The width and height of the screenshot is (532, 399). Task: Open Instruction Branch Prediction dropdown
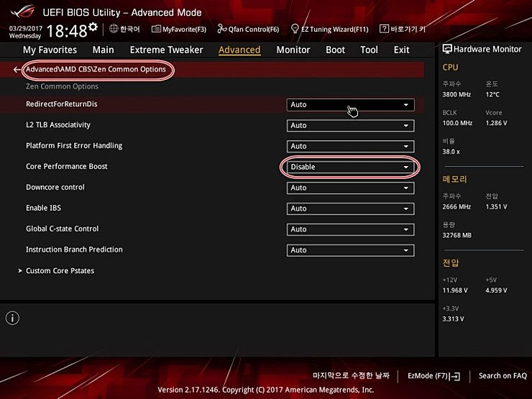pyautogui.click(x=351, y=250)
